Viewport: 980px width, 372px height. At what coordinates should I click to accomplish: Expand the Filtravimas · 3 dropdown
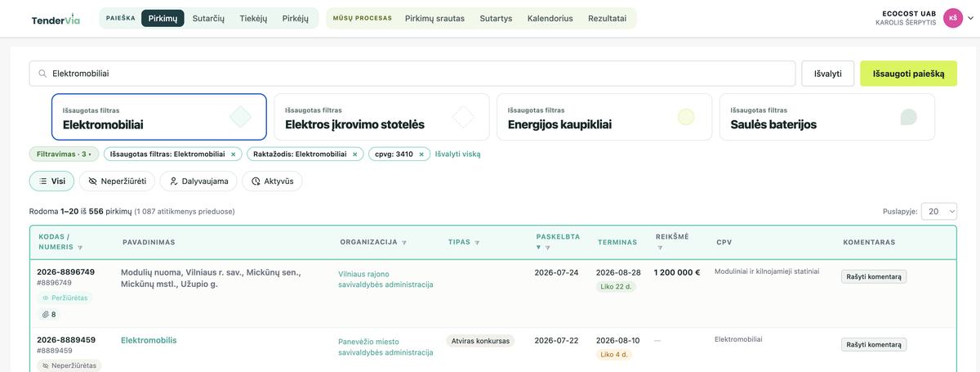coord(64,154)
